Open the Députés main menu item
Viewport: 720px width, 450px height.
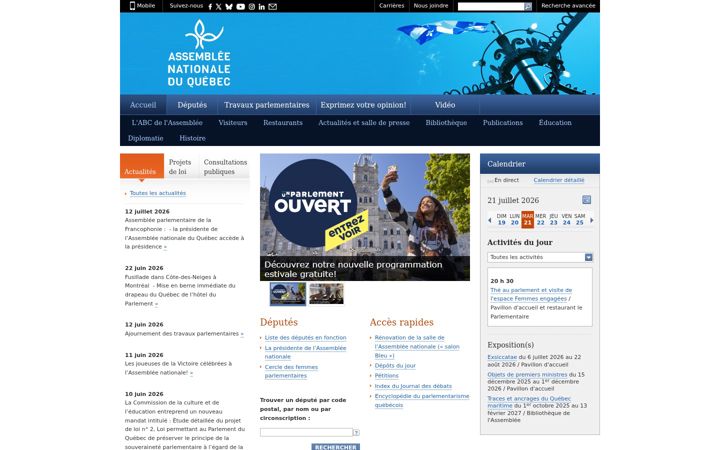click(x=192, y=105)
